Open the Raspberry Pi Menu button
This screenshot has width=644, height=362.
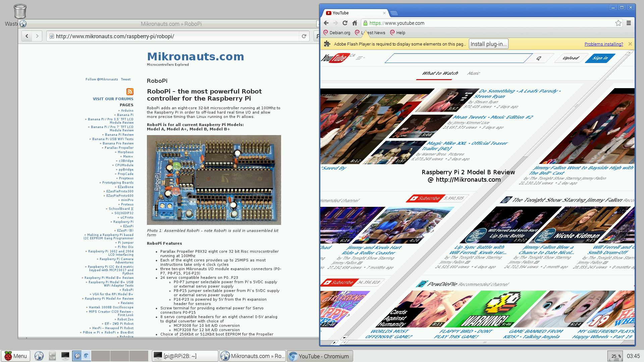(16, 356)
